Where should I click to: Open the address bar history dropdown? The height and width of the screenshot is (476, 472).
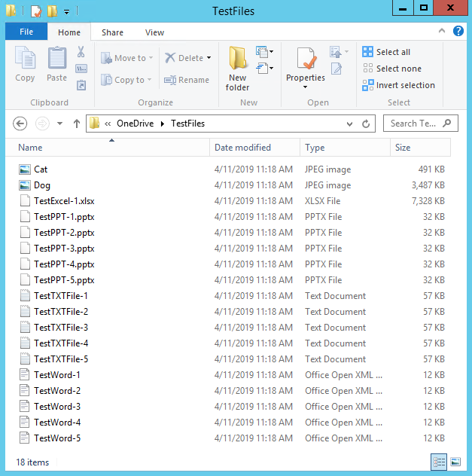coord(350,124)
